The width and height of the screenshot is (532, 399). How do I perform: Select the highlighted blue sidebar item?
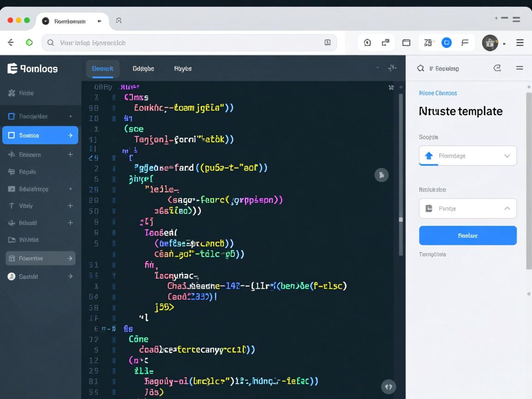[40, 135]
